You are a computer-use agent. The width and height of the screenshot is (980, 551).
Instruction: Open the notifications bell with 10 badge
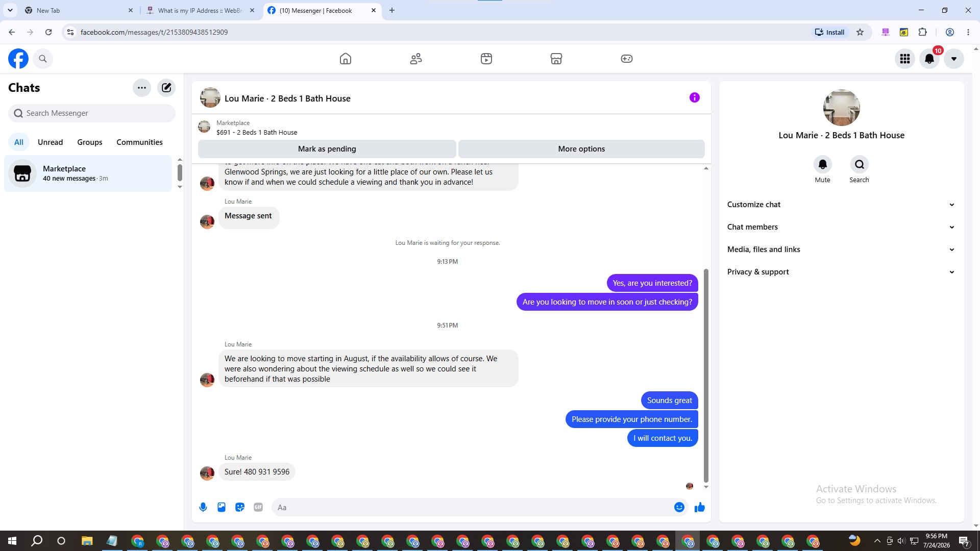930,59
